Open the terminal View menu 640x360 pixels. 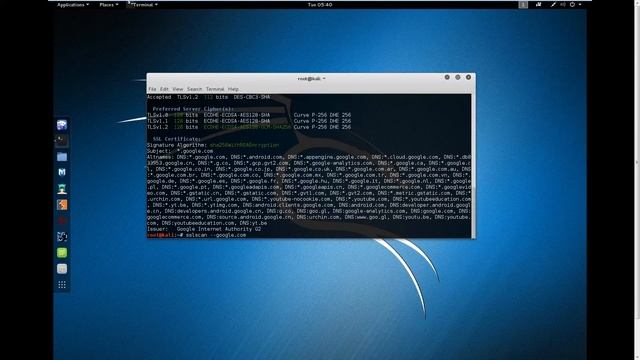coord(178,89)
